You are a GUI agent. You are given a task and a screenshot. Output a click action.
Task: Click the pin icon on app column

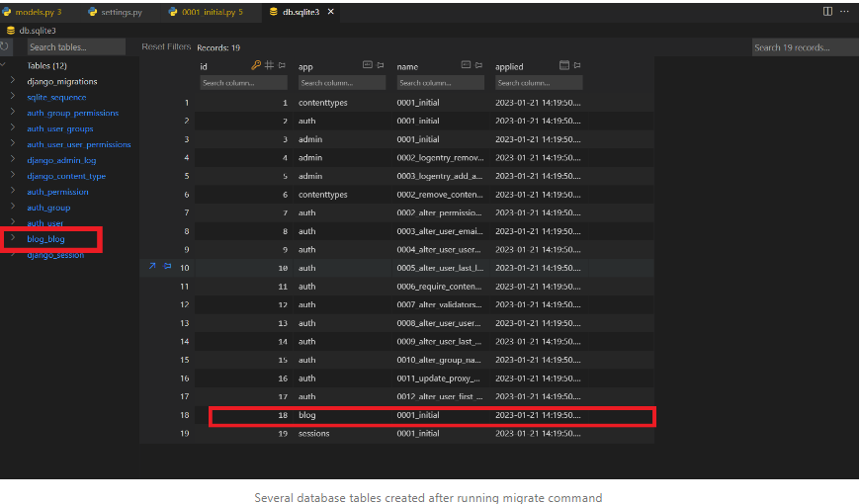pyautogui.click(x=381, y=66)
